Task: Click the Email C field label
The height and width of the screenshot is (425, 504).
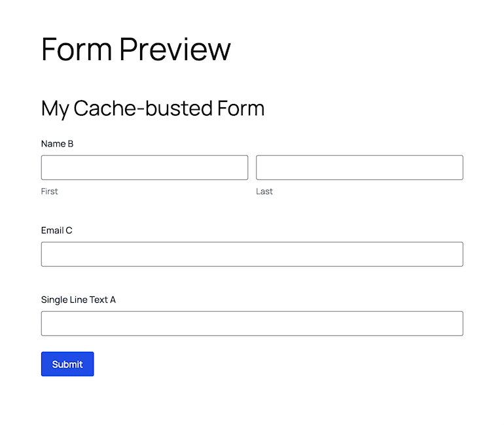Action: (56, 230)
